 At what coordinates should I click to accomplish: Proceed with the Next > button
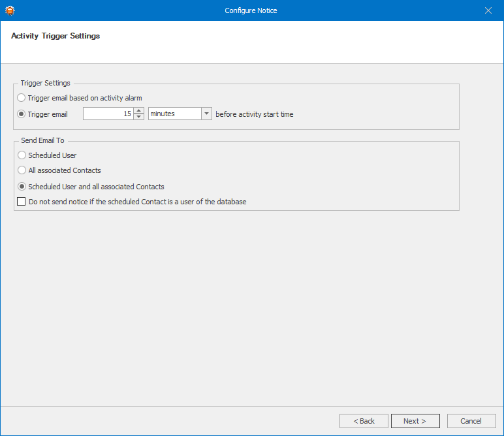[415, 421]
